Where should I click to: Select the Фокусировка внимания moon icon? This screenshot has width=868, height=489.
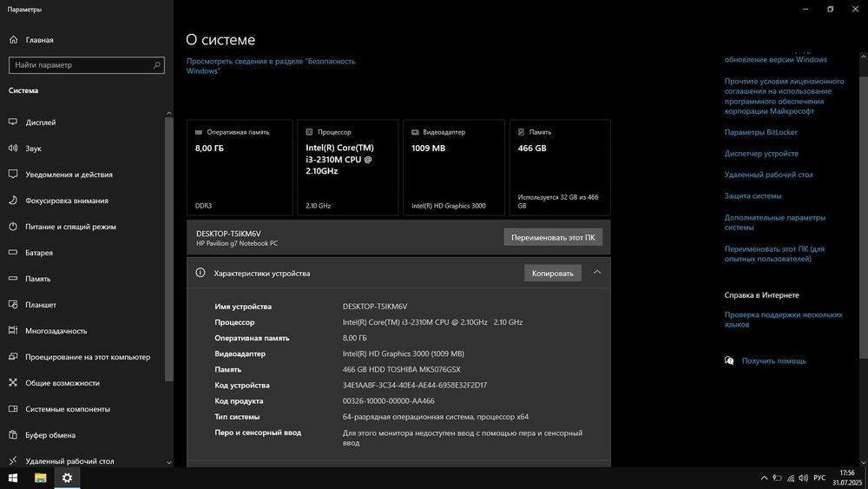tap(13, 200)
